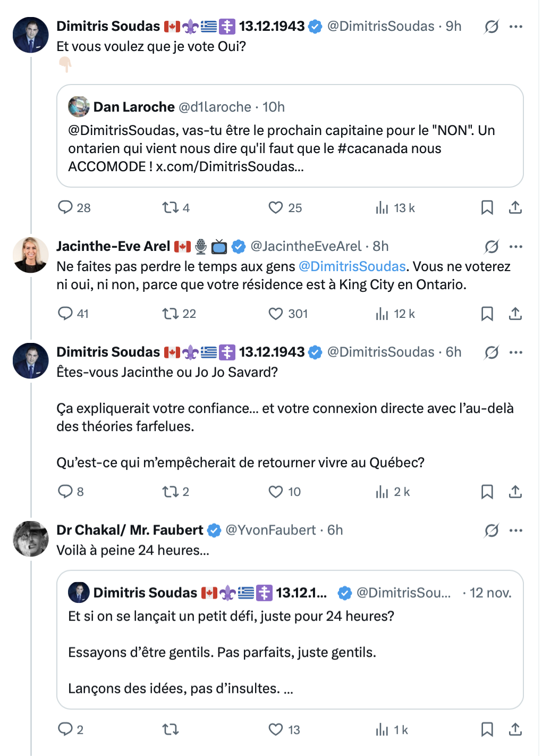Open Jacinthe-Eve Arel's profile picture
Image resolution: width=542 pixels, height=756 pixels.
tap(31, 255)
